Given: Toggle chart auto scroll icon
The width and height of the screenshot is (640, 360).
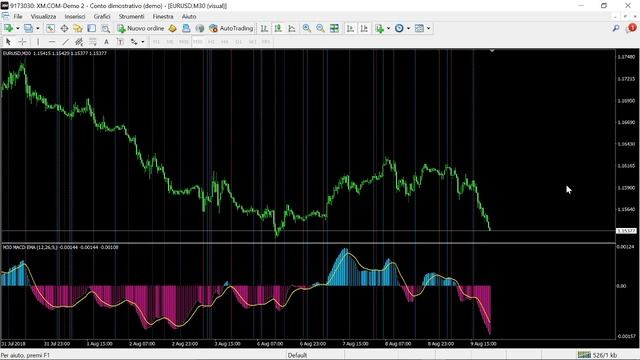Looking at the screenshot, I should (x=350, y=28).
